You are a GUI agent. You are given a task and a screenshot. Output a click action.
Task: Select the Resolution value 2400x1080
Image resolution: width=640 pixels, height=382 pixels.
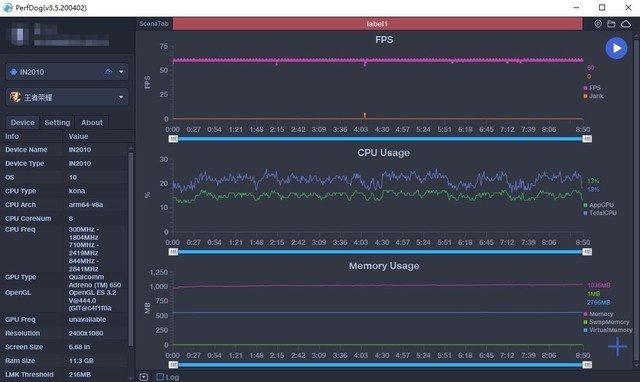tap(86, 333)
